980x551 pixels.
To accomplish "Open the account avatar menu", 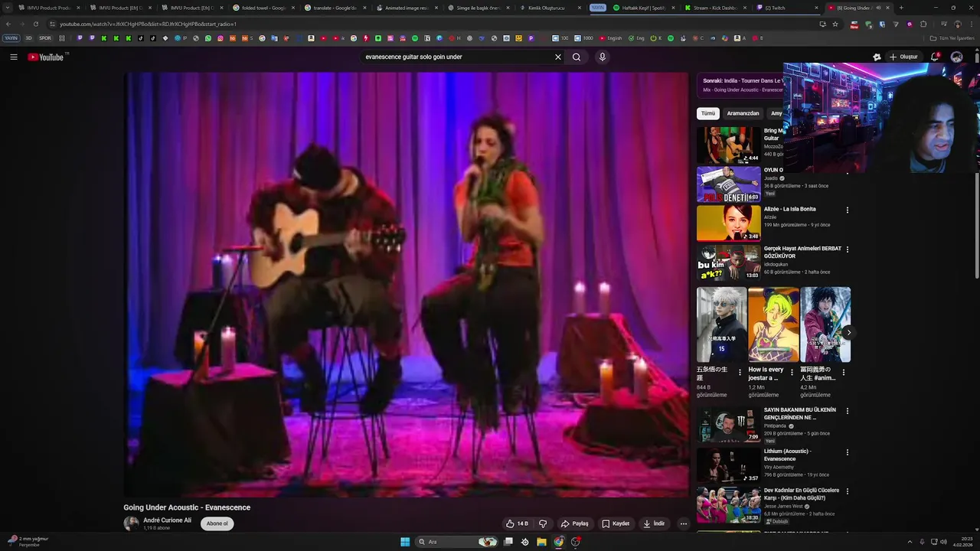I will (956, 57).
